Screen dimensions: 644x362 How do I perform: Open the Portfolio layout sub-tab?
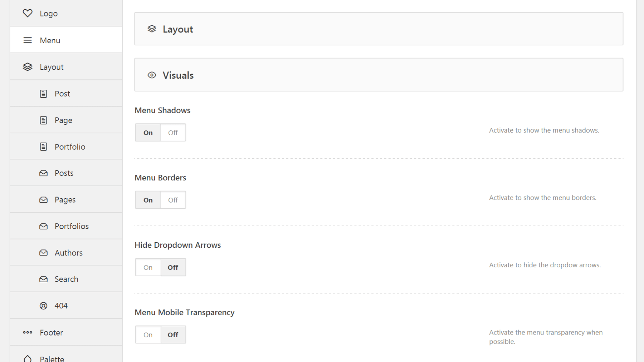66,147
